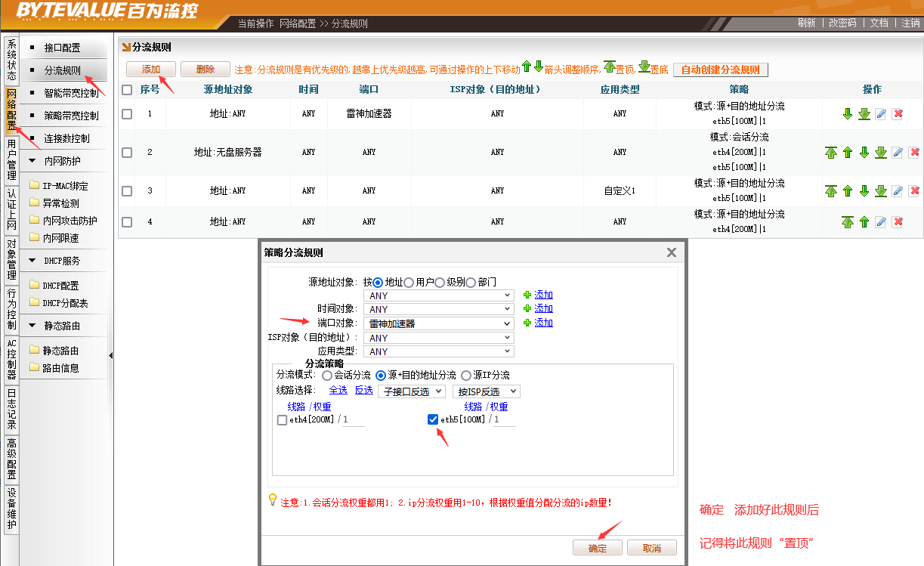The image size is (924, 566).
Task: Click green plus beside 端口对象 dropdown
Action: [x=527, y=323]
